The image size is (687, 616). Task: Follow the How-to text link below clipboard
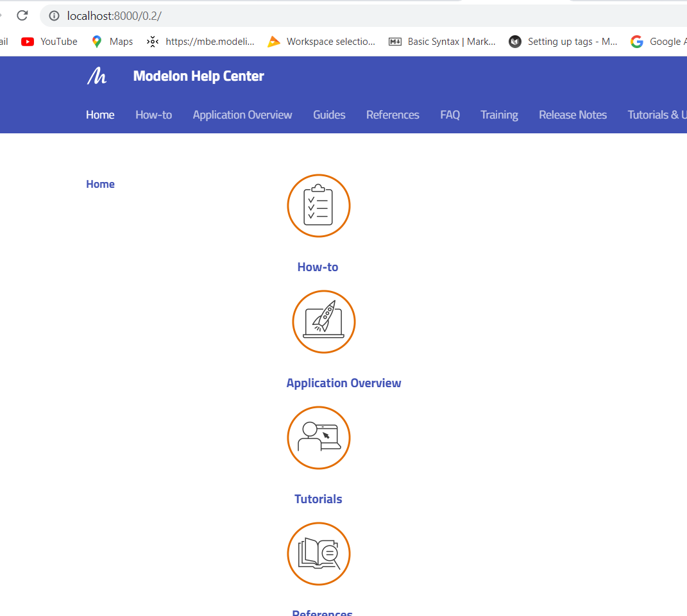318,267
